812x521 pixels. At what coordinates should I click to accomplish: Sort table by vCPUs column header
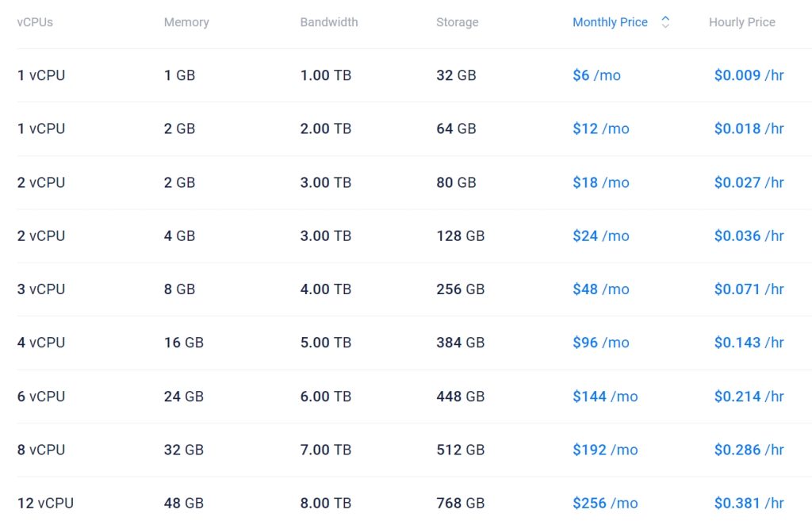35,22
